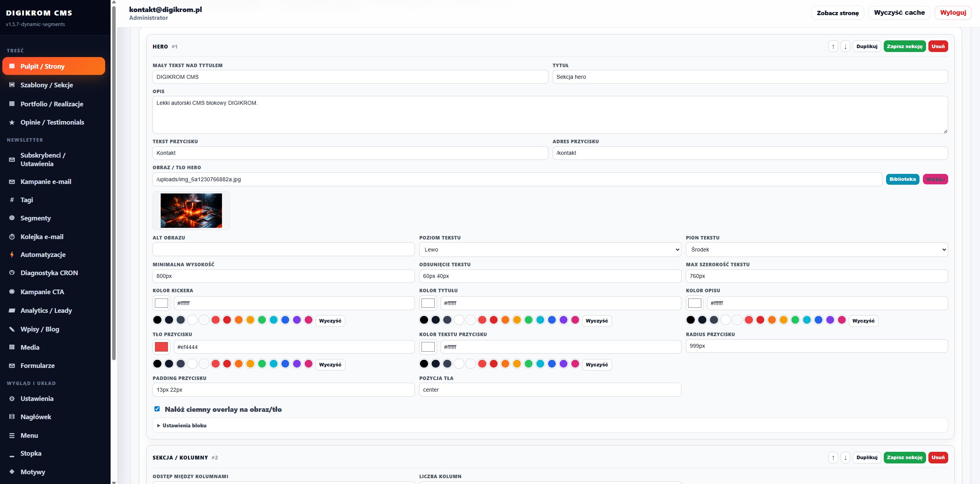Click the Wyloguj button
The image size is (980, 484).
[953, 13]
